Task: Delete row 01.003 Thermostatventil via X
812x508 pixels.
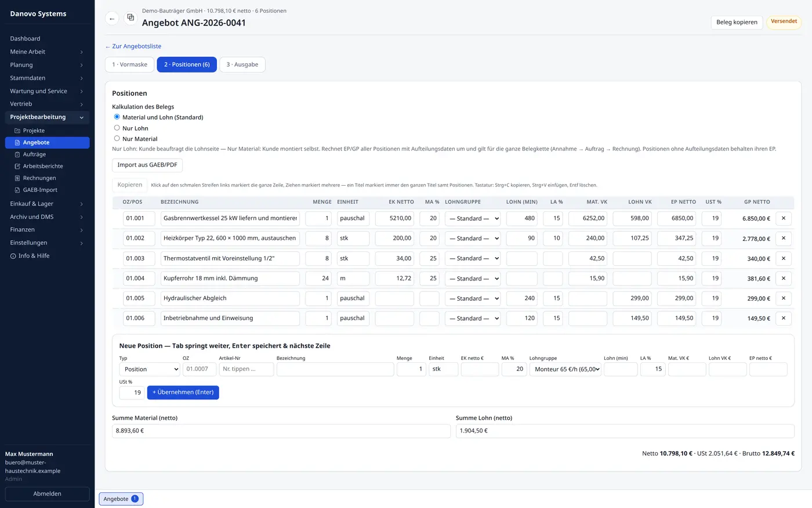Action: [x=784, y=258]
